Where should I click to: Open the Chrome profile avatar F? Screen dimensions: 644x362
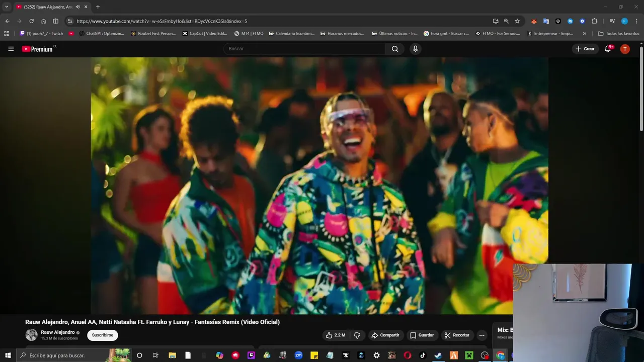tap(624, 21)
